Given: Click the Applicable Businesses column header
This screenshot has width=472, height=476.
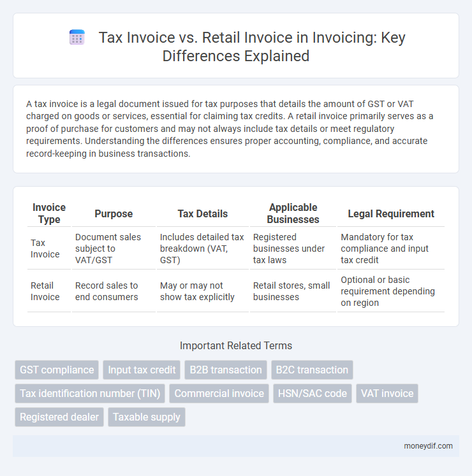Looking at the screenshot, I should tap(293, 213).
